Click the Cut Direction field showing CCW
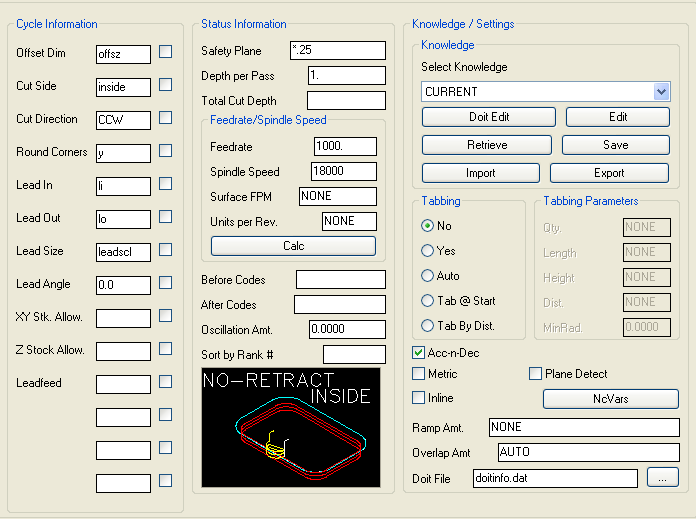The width and height of the screenshot is (696, 519). pos(123,120)
